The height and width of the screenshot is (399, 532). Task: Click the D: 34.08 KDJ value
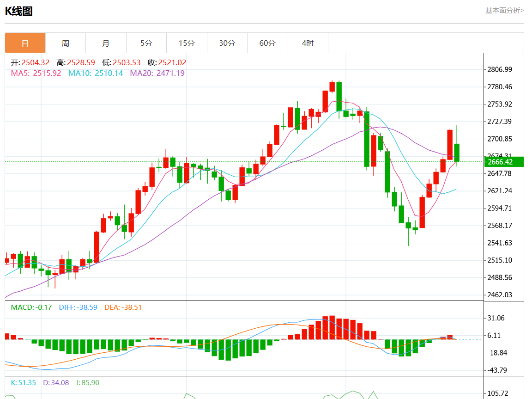coord(56,383)
